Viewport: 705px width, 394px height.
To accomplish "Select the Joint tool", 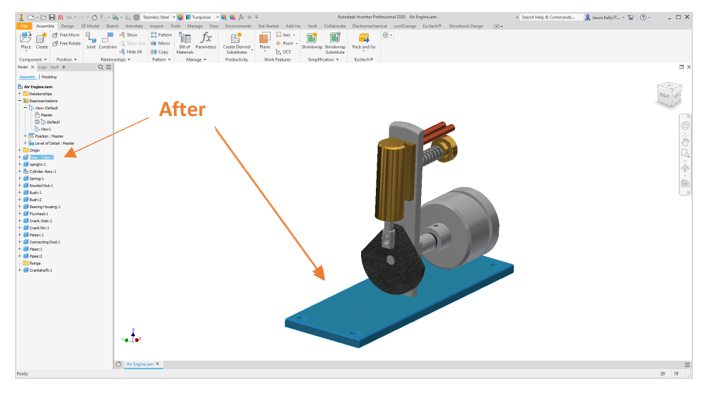I will (x=91, y=41).
